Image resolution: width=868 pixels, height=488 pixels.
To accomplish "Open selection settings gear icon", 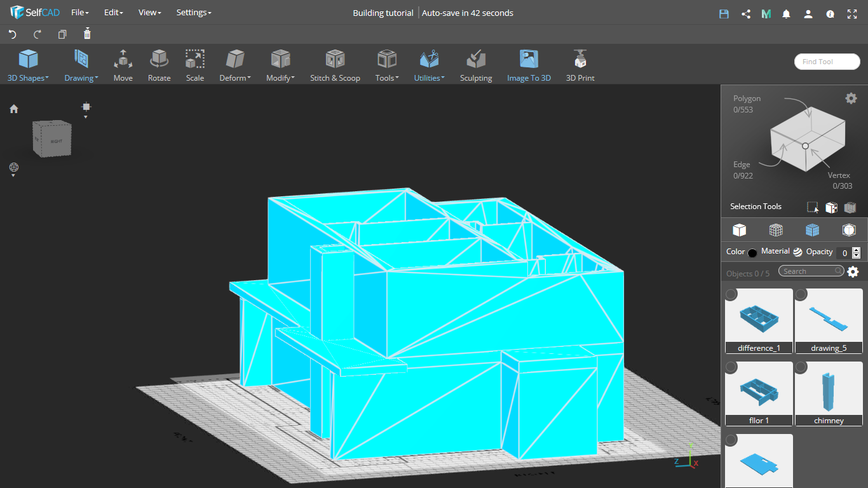I will [851, 98].
